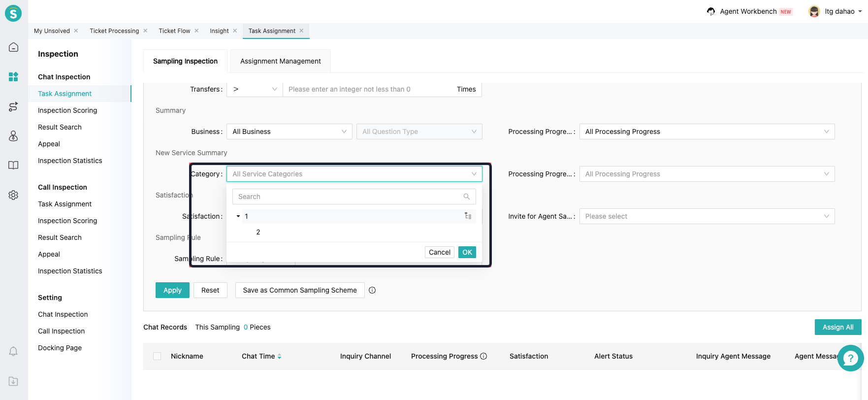Image resolution: width=868 pixels, height=400 pixels.
Task: Click the category Search field
Action: click(x=350, y=197)
